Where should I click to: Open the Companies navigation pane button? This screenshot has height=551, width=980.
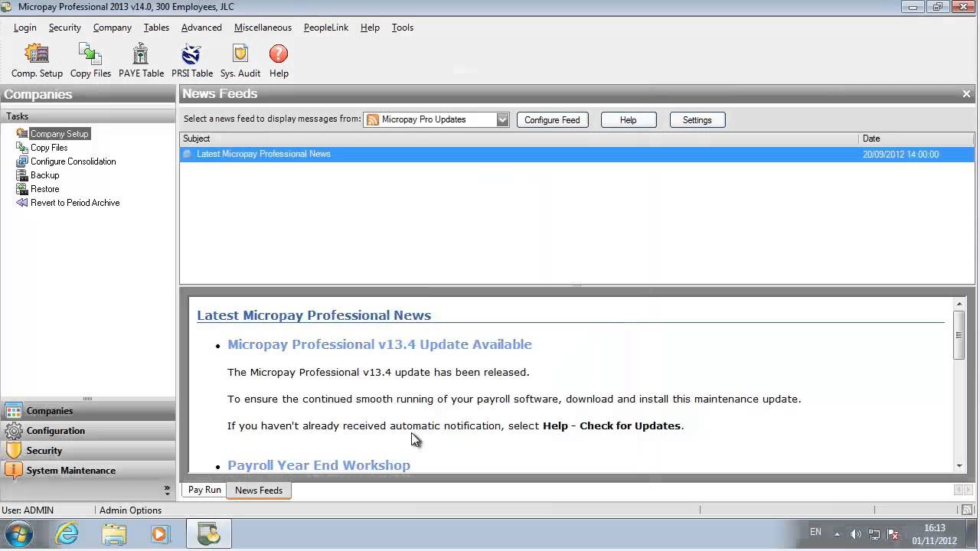(x=87, y=411)
